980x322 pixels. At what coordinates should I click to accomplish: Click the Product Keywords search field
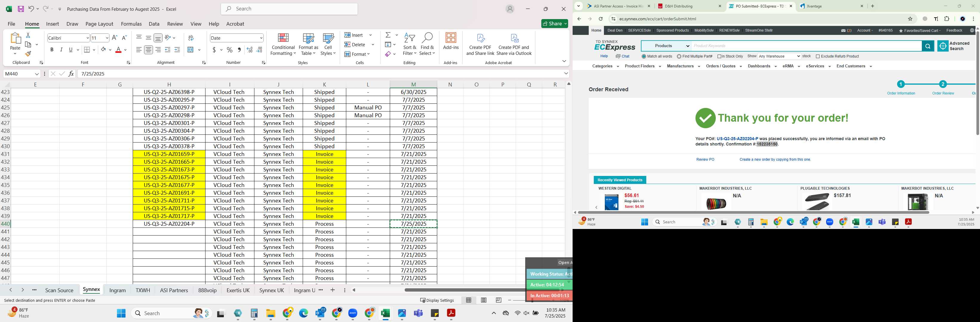click(x=806, y=46)
